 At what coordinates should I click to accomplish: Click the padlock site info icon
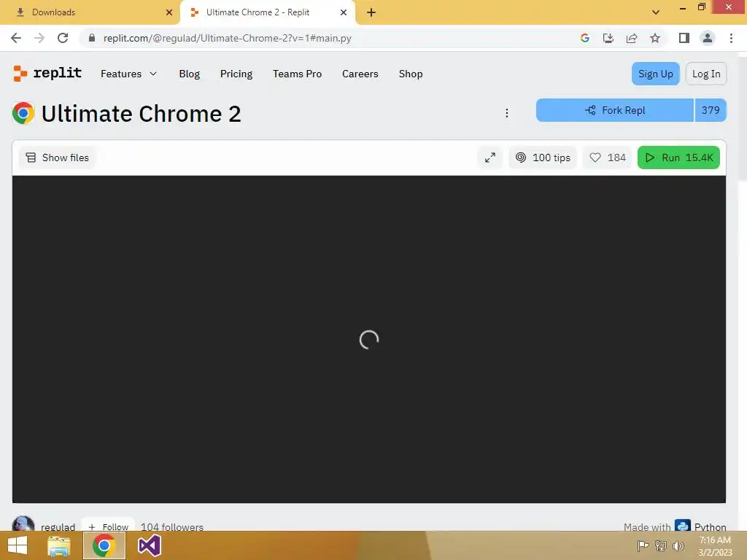(x=92, y=38)
